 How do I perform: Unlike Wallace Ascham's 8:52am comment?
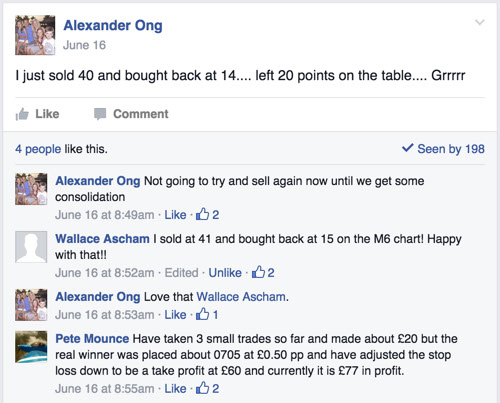225,273
